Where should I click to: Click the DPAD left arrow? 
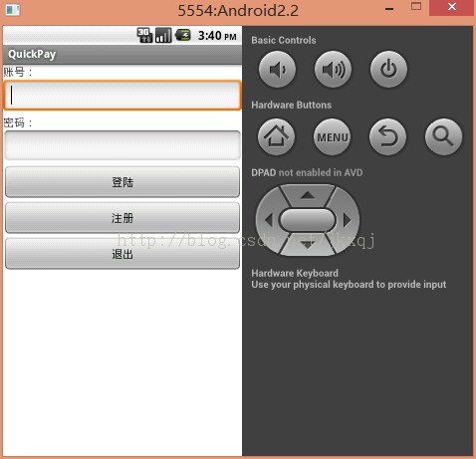tap(268, 220)
